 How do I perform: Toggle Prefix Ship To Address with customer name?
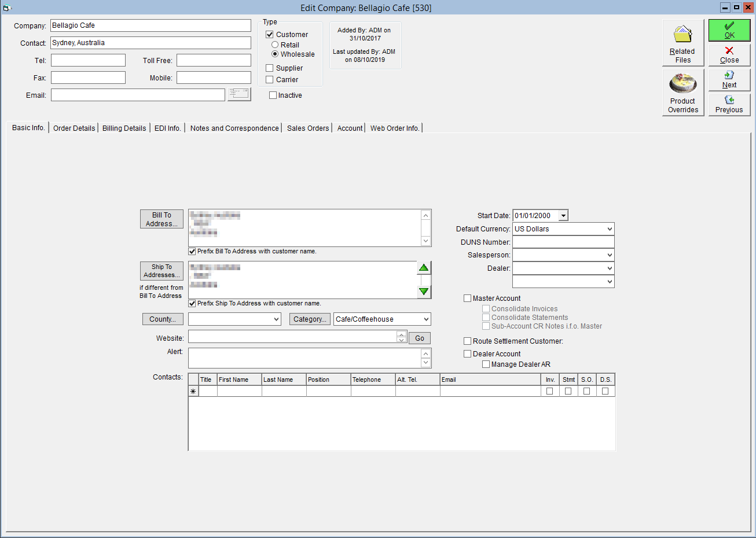[x=192, y=304]
